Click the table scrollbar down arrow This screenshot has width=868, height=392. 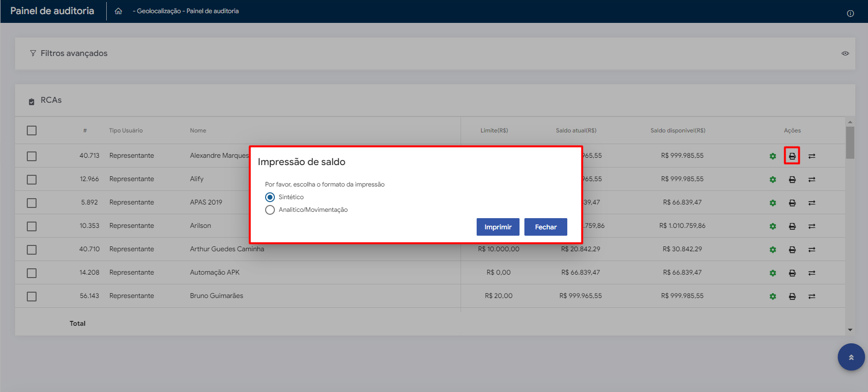coord(850,330)
